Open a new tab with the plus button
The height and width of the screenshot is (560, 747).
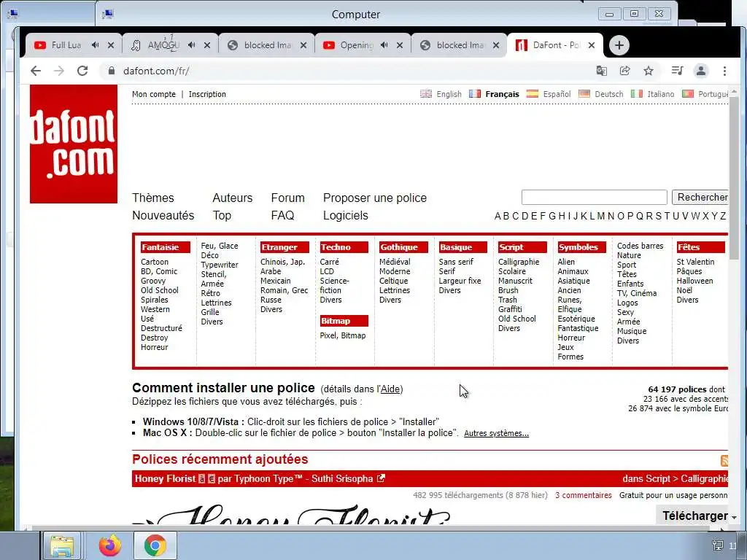619,45
